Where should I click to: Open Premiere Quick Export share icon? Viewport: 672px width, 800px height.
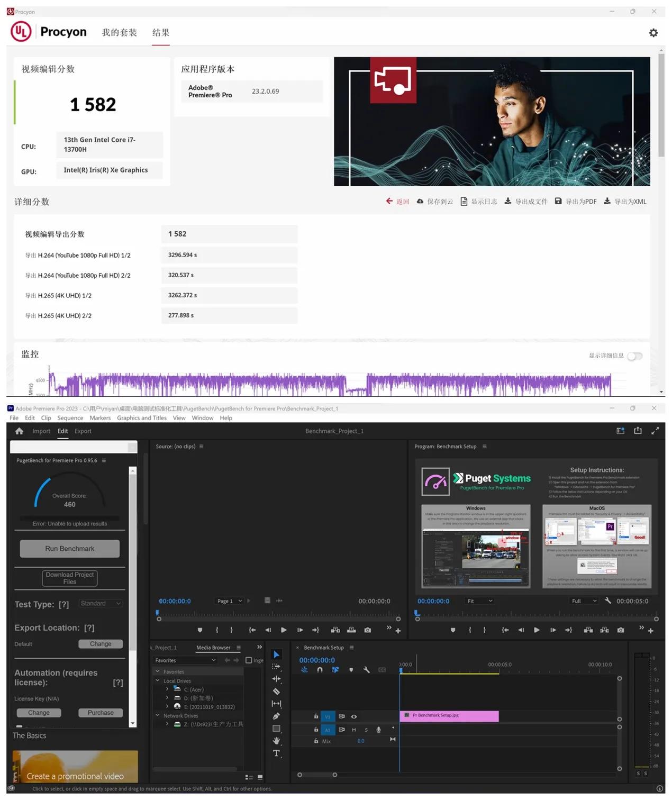[x=638, y=431]
